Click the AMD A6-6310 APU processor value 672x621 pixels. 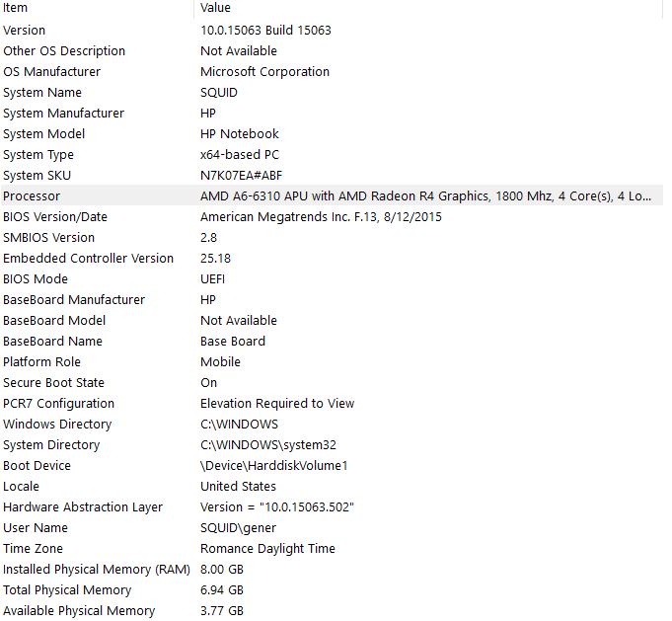click(x=425, y=196)
